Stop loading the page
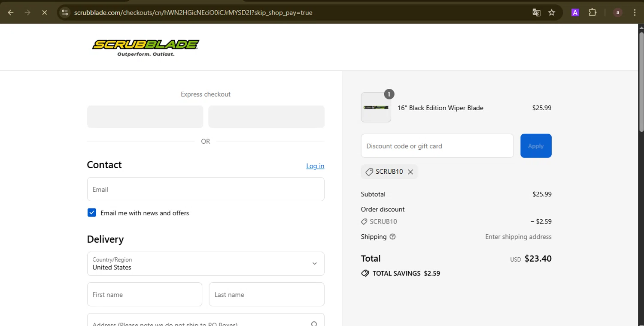 click(44, 12)
